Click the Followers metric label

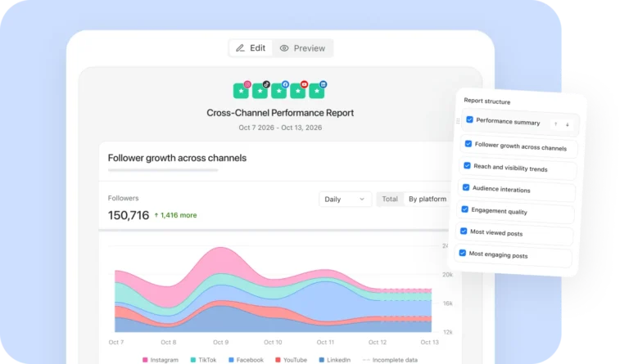123,198
